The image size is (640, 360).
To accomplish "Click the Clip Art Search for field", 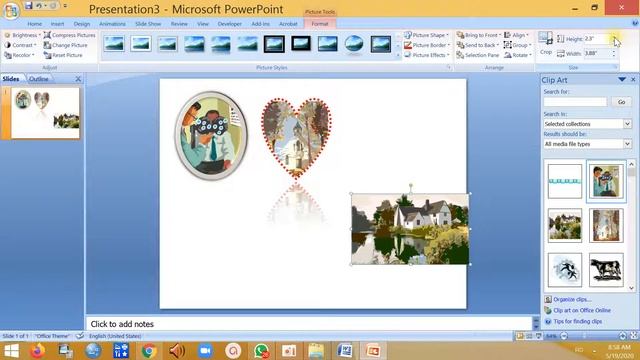I will click(575, 102).
